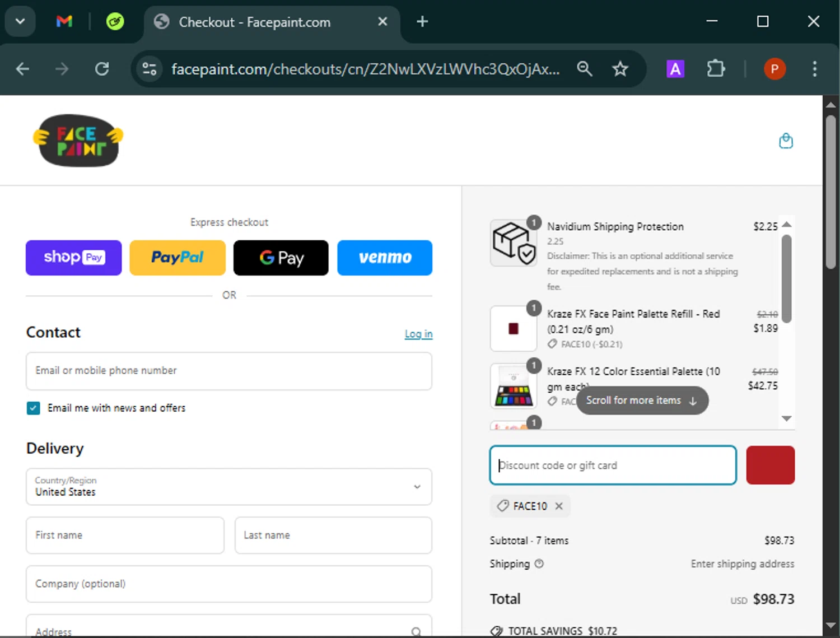Click the $42.75 palette price
This screenshot has width=840, height=638.
pyautogui.click(x=763, y=386)
